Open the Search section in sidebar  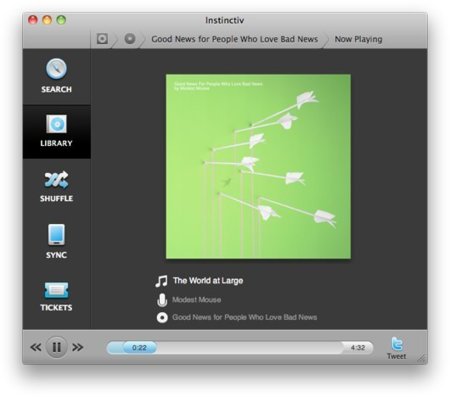[x=56, y=76]
